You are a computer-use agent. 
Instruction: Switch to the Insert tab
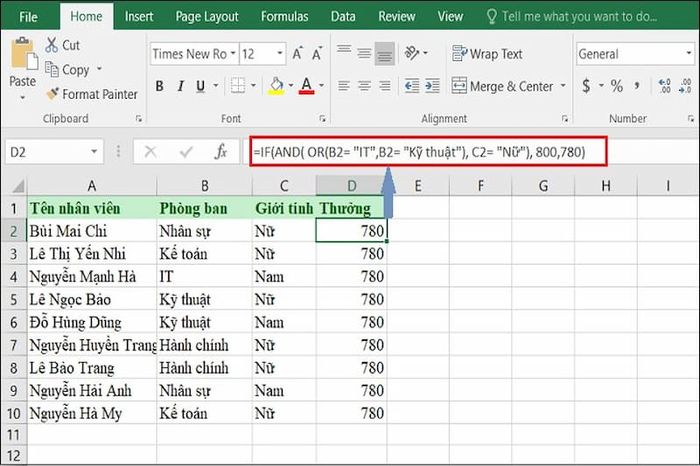(138, 17)
